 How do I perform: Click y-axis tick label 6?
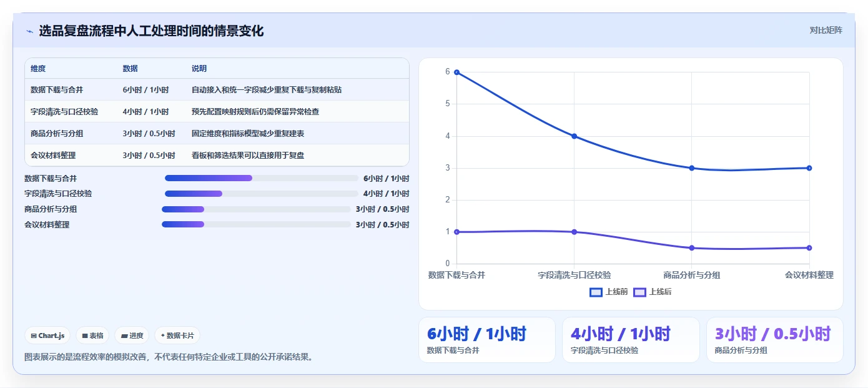point(447,72)
